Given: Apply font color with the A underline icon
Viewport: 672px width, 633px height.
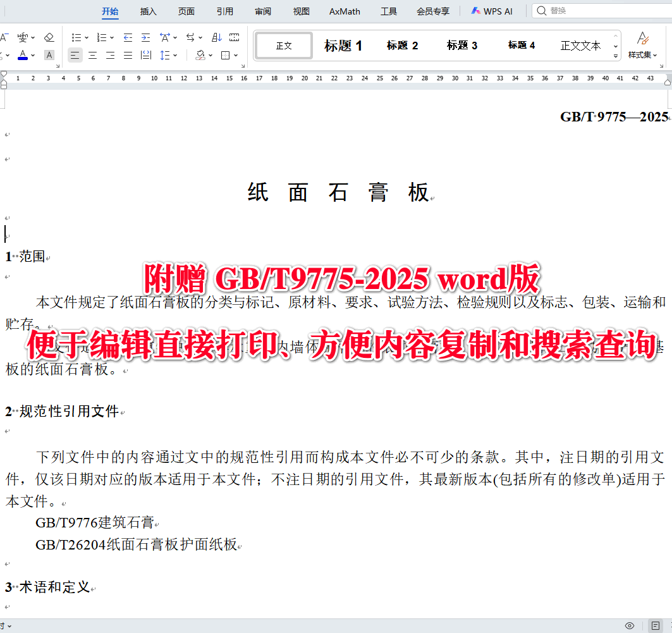Looking at the screenshot, I should 23,55.
